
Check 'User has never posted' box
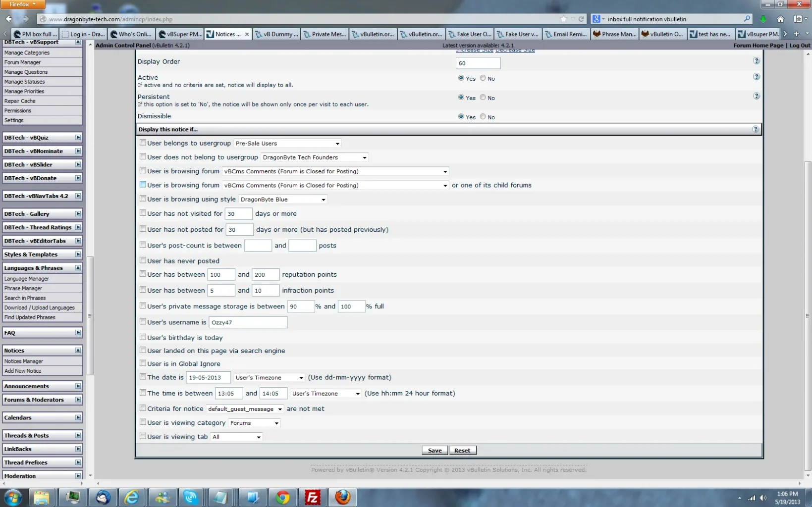coord(143,260)
